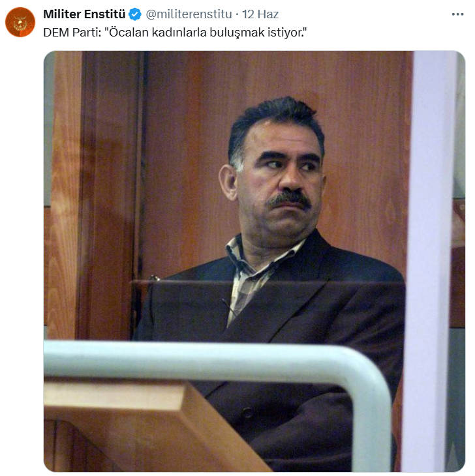
Task: Click the 12 Haz timestamp
Action: coord(260,14)
